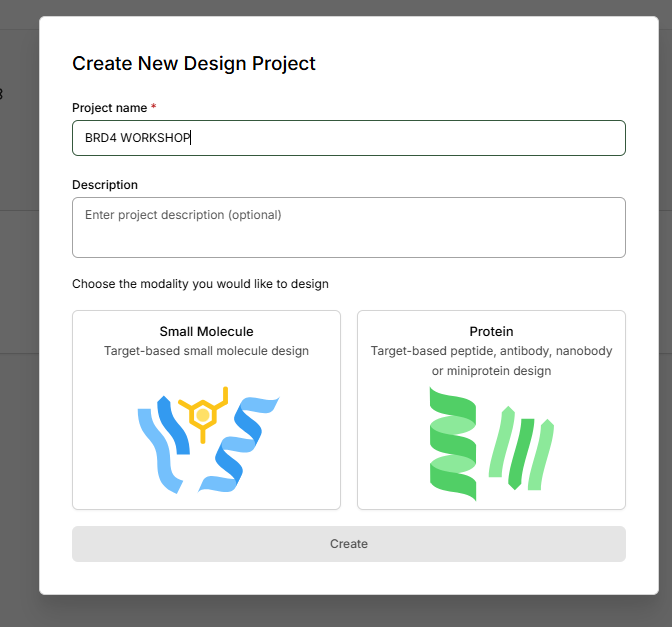Click the red required asterisk by Project name
This screenshot has height=627, width=672.
(x=153, y=106)
